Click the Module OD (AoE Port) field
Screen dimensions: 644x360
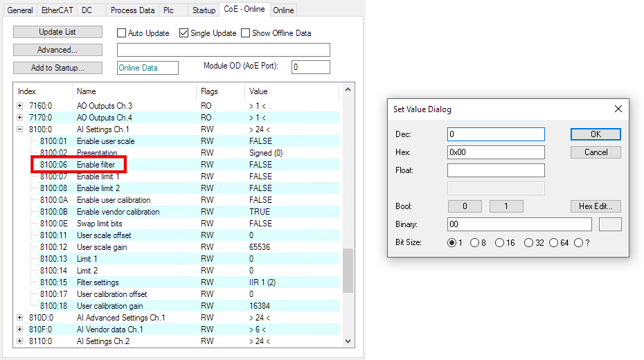click(x=310, y=67)
